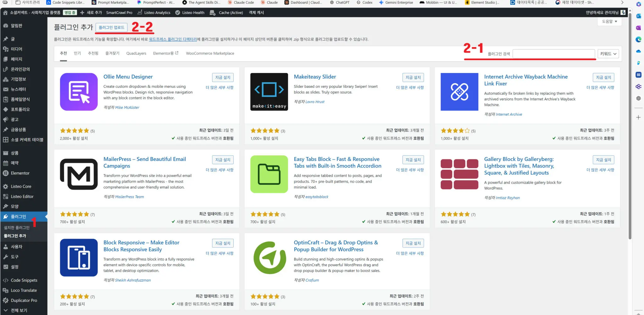The height and width of the screenshot is (315, 644).
Task: Open Cache (Active) admin bar item
Action: click(x=226, y=13)
